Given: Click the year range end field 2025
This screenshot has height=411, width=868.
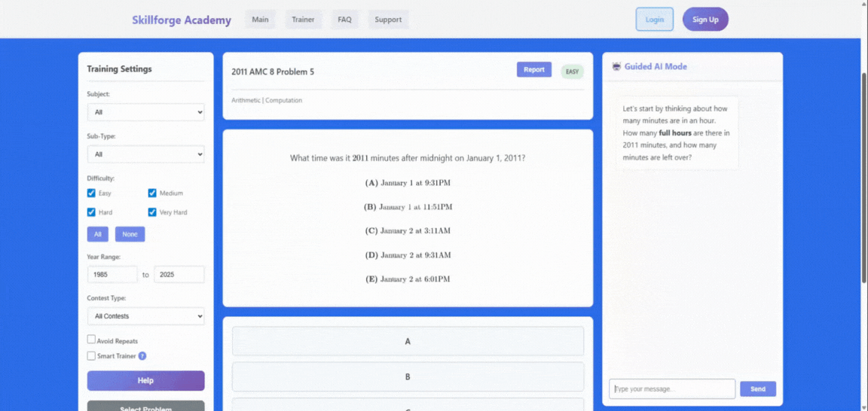Looking at the screenshot, I should (179, 274).
